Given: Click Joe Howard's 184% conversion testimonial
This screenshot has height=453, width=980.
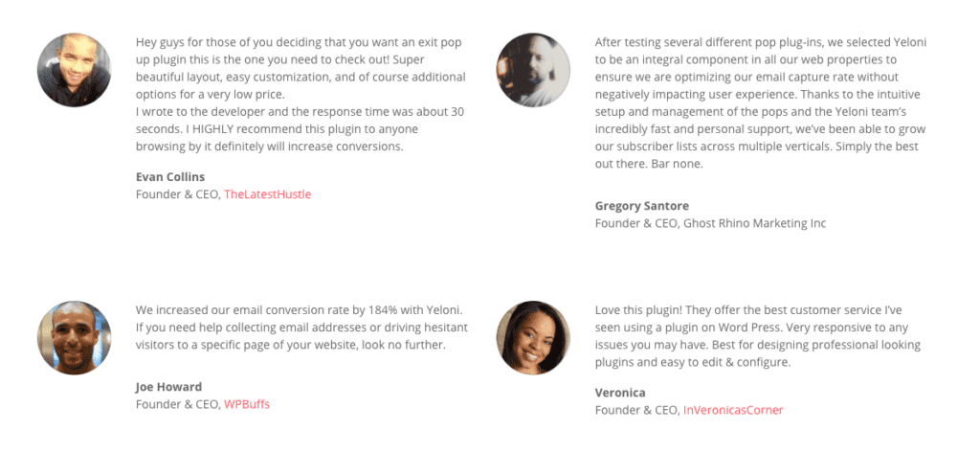Looking at the screenshot, I should point(299,327).
